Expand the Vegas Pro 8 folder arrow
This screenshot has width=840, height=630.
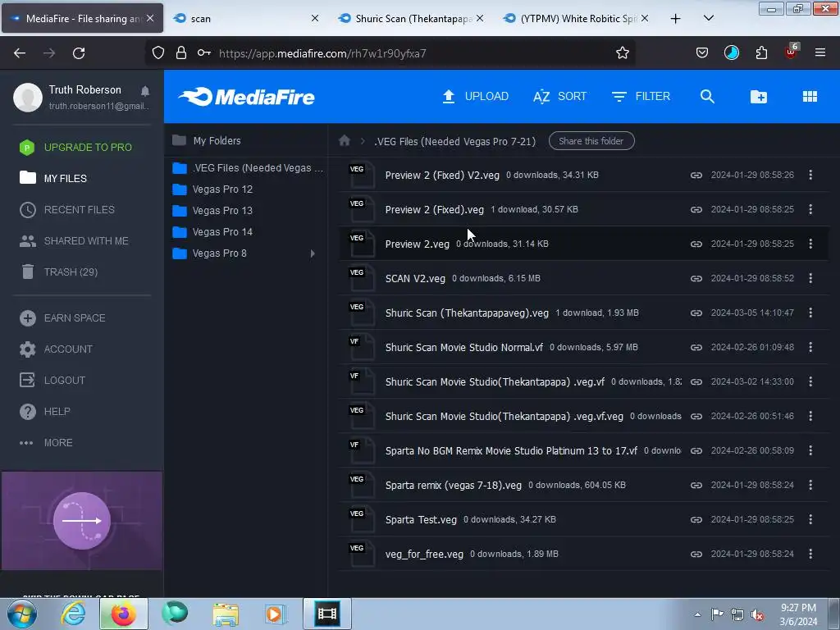click(313, 253)
